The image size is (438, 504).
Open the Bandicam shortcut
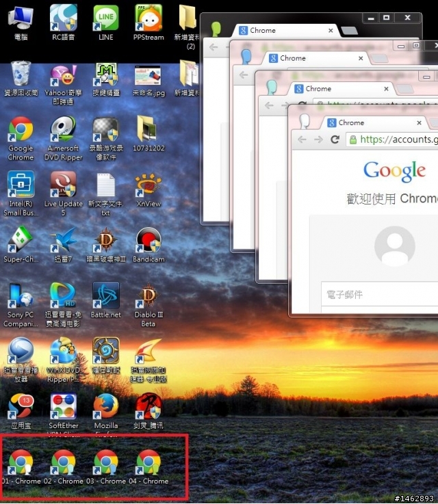point(149,244)
